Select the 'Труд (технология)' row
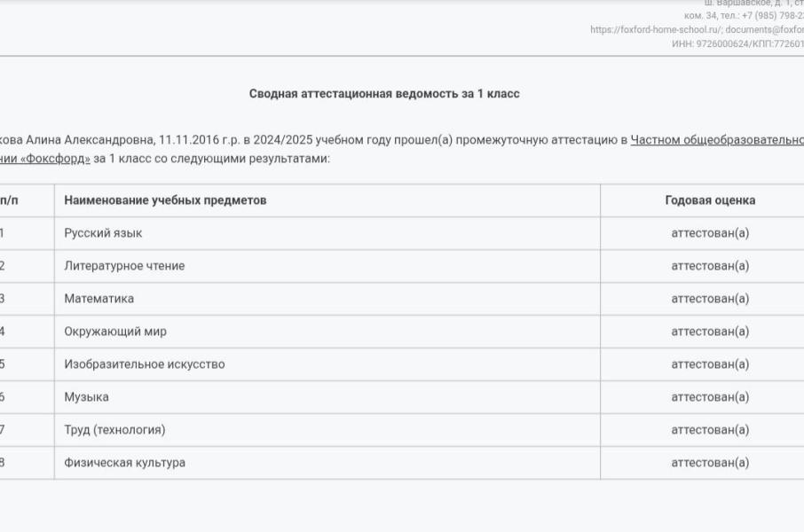The width and height of the screenshot is (804, 532). [x=114, y=430]
